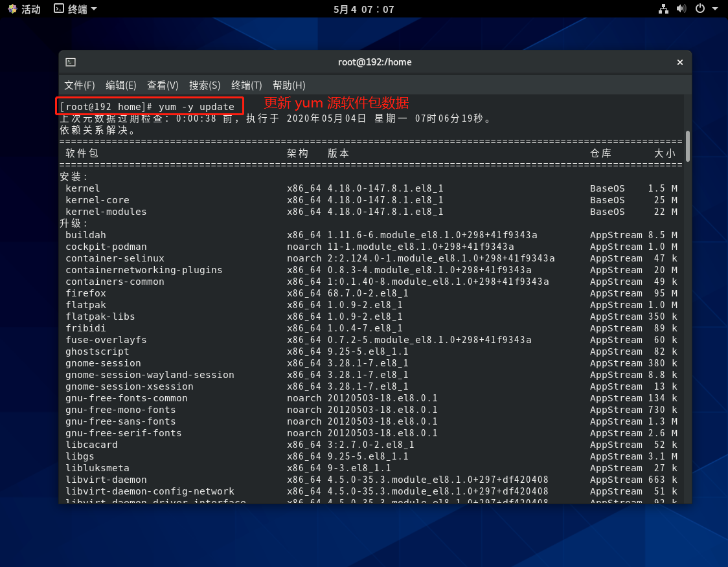Click the network status icon
Screen dimensions: 728x567
coord(663,9)
